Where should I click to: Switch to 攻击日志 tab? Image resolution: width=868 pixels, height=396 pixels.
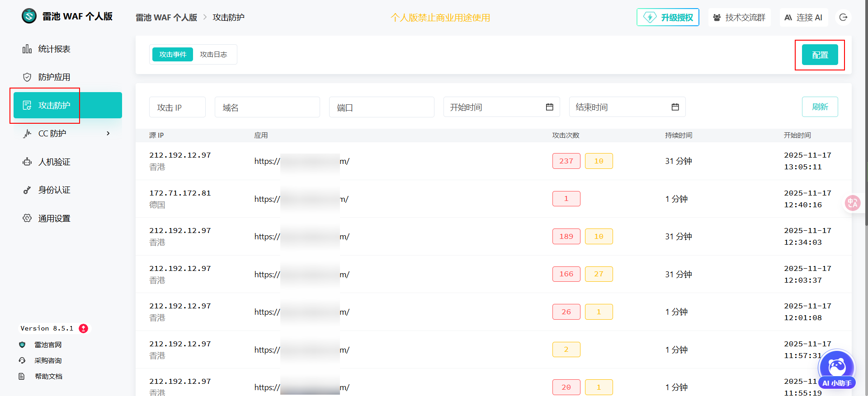click(x=213, y=54)
